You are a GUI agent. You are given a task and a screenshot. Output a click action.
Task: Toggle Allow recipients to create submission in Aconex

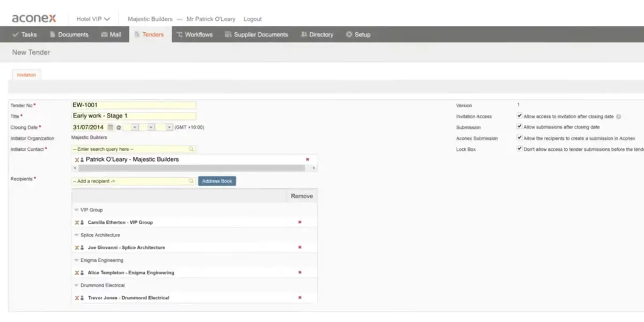coord(519,138)
